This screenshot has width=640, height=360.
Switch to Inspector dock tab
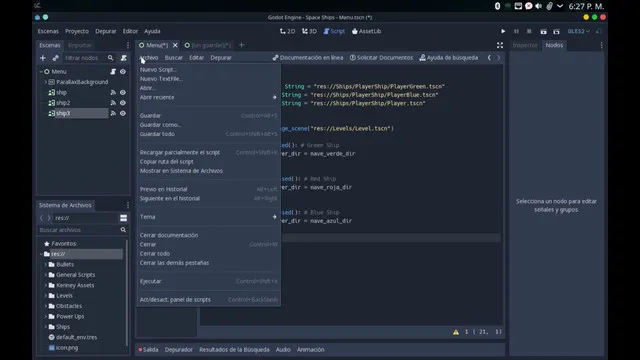[x=525, y=45]
